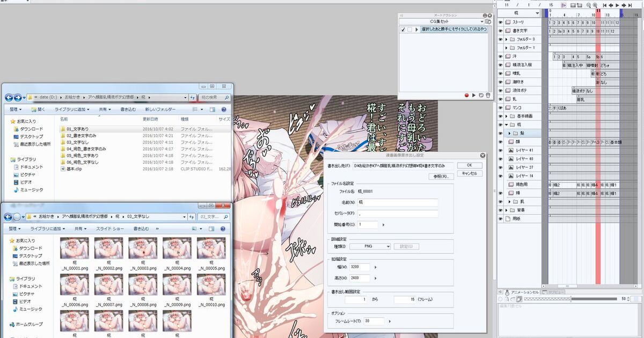This screenshot has width=644, height=338.
Task: Click the light table opacity slider in the animation cel panel
Action: 571,298
